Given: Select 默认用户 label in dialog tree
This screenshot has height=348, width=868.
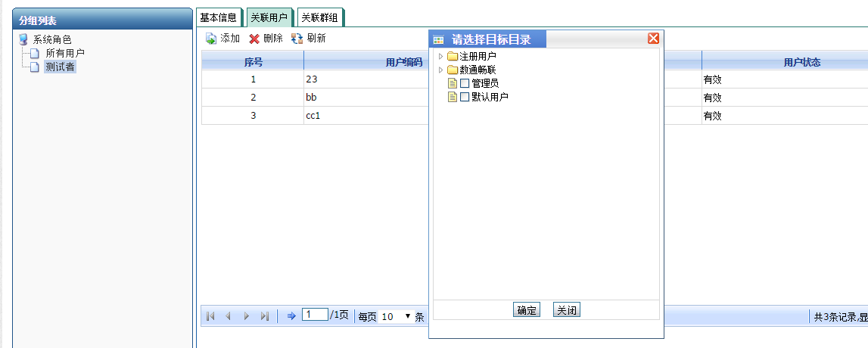Looking at the screenshot, I should [490, 97].
